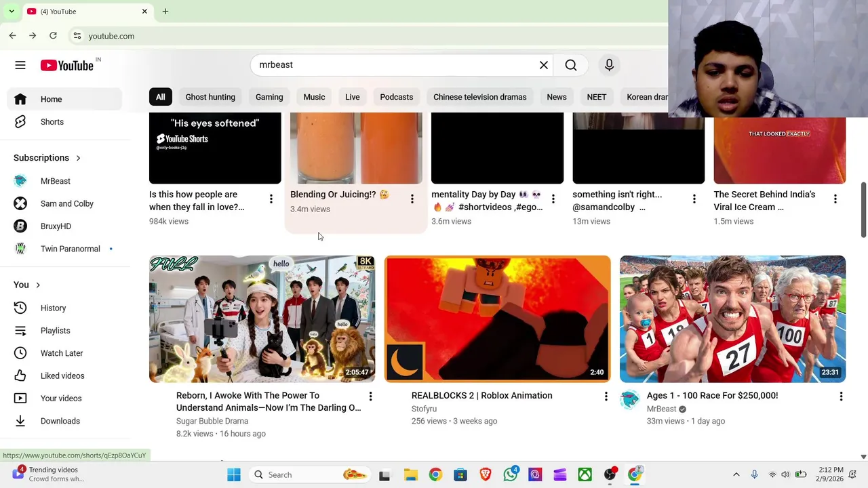Open Xbox app from taskbar
The width and height of the screenshot is (868, 488).
click(x=585, y=474)
